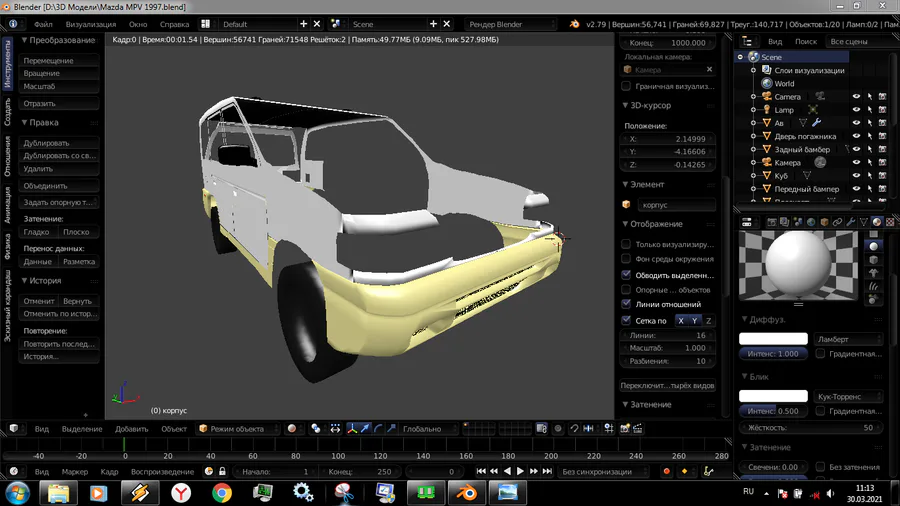The image size is (900, 506).
Task: Open the Добавить menu in 3D view header
Action: point(131,429)
